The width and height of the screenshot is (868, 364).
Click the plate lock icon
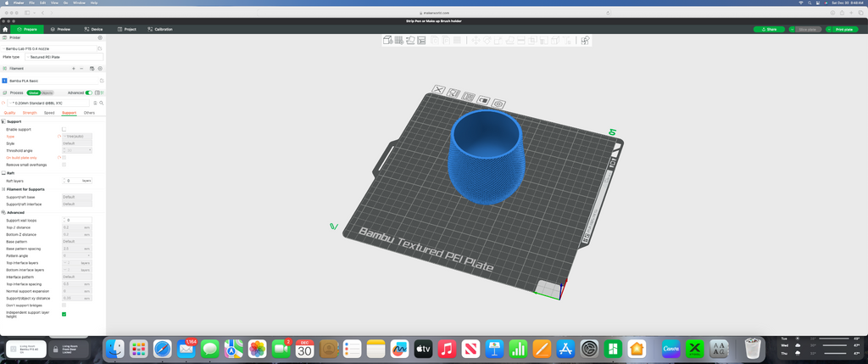point(483,100)
